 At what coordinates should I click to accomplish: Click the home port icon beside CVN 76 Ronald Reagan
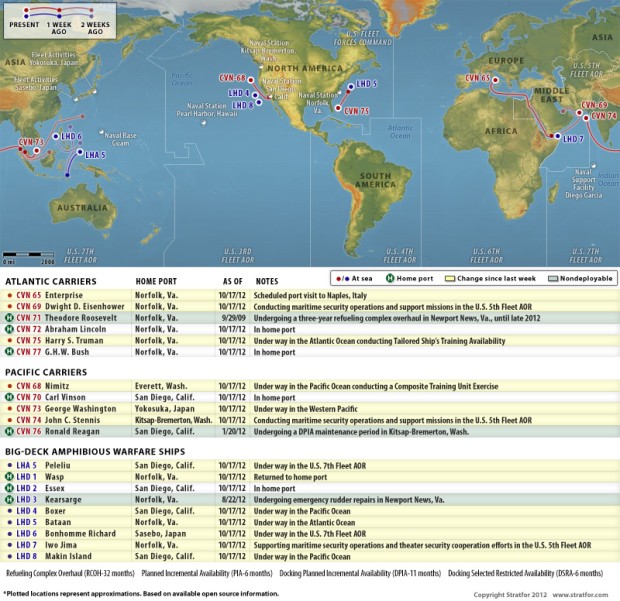coord(9,431)
